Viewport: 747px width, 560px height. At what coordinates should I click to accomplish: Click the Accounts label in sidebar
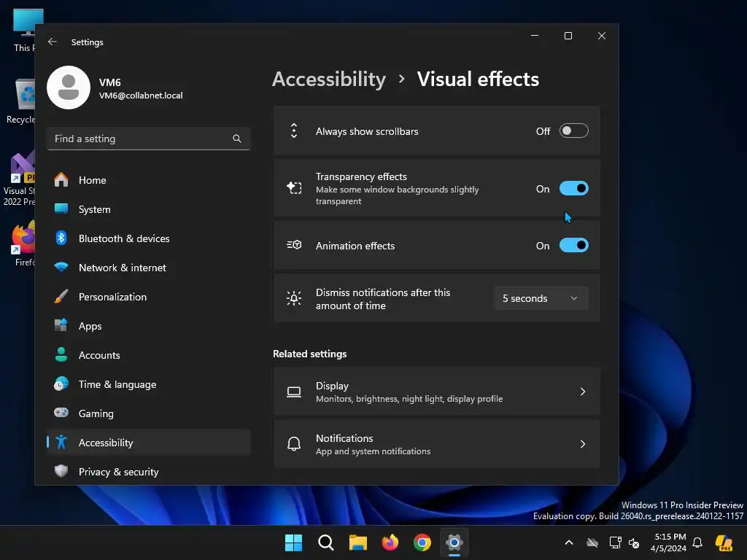pos(99,355)
